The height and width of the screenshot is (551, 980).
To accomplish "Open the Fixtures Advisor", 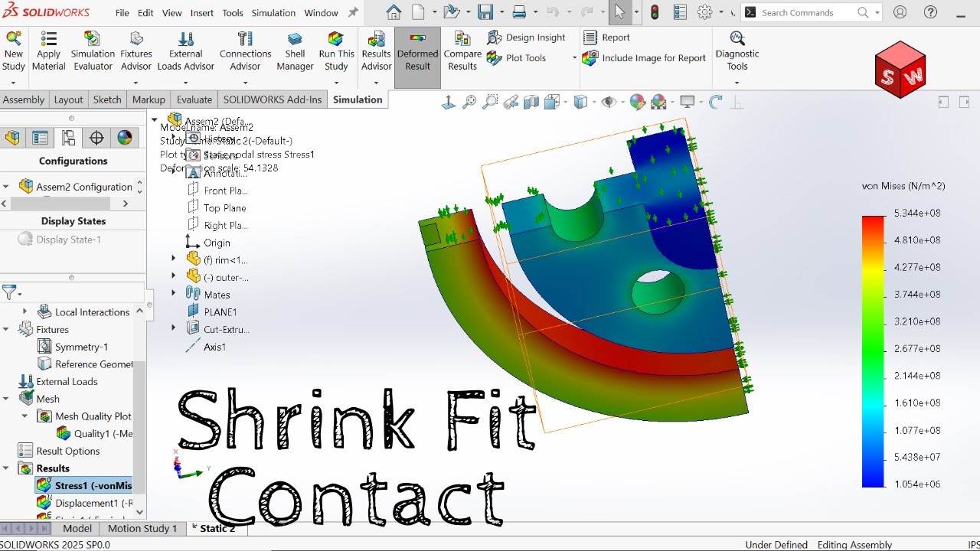I will pyautogui.click(x=136, y=51).
